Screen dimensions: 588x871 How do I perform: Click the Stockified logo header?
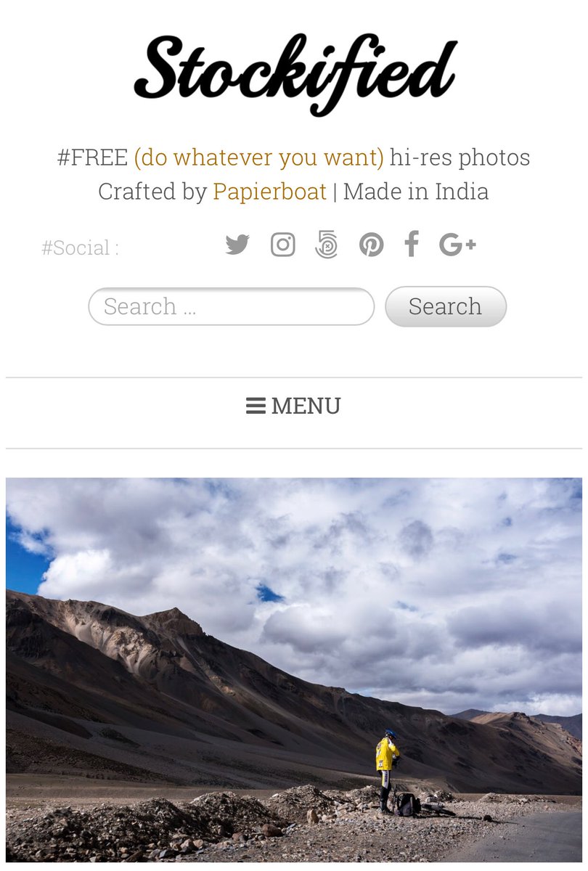tap(295, 74)
